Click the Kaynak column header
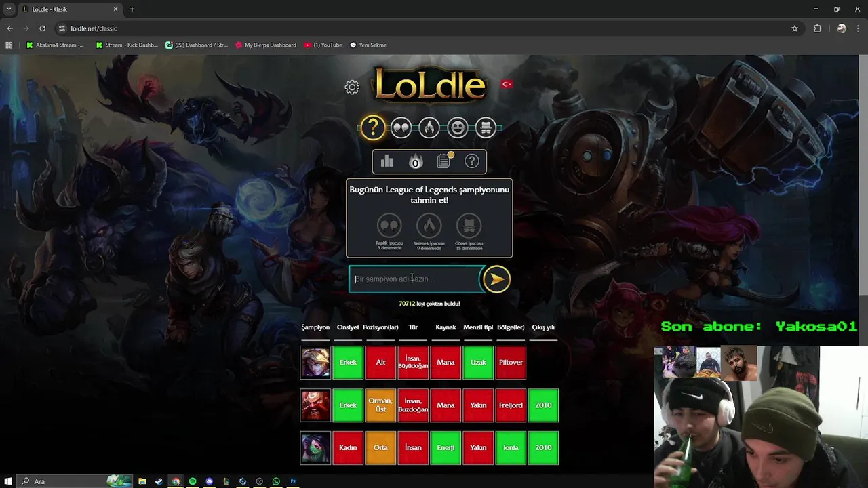868x488 pixels. (446, 327)
